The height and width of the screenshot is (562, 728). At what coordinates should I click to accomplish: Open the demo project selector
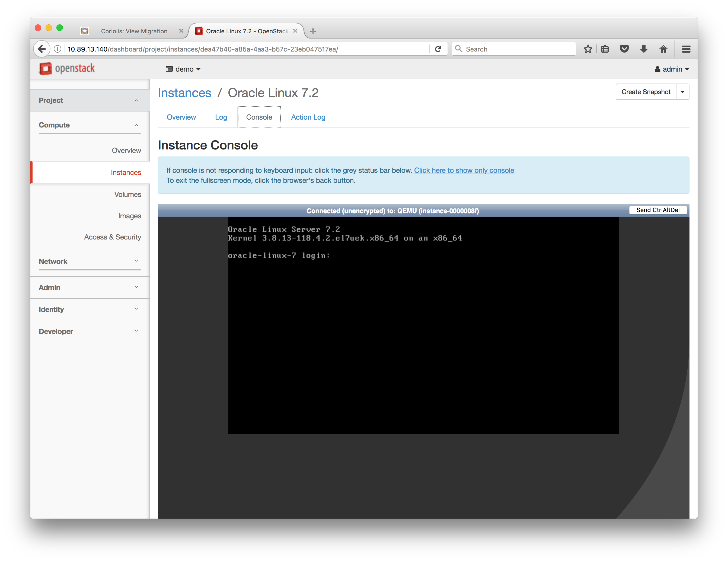183,69
